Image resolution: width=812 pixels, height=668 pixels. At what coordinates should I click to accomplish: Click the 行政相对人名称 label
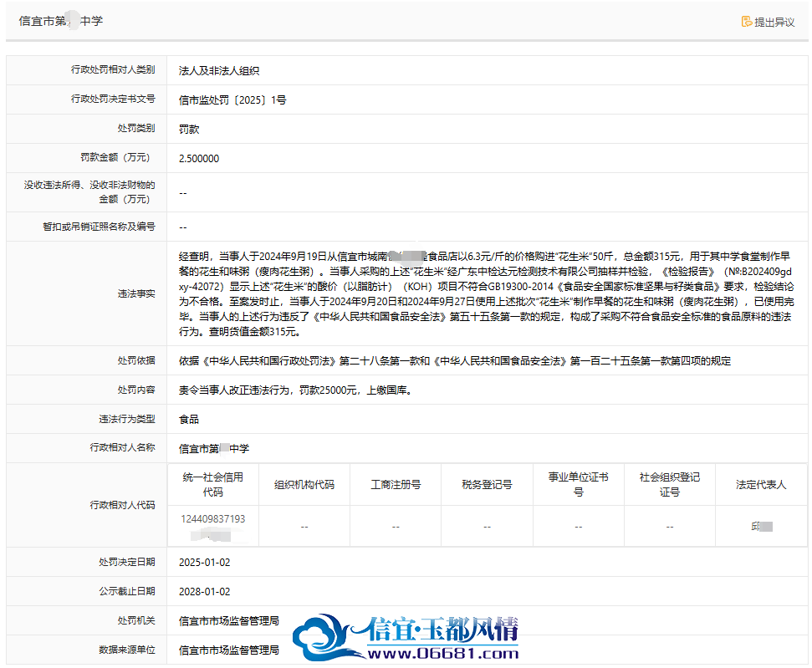click(x=122, y=447)
